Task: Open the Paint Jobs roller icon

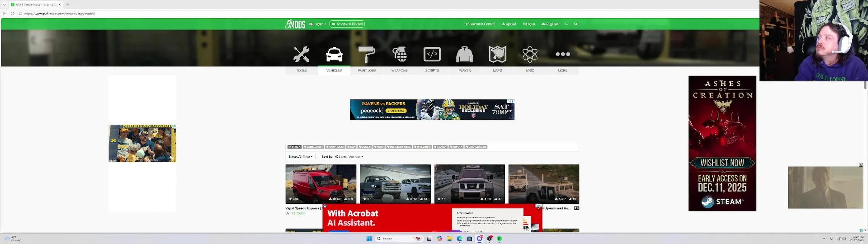Action: click(367, 54)
